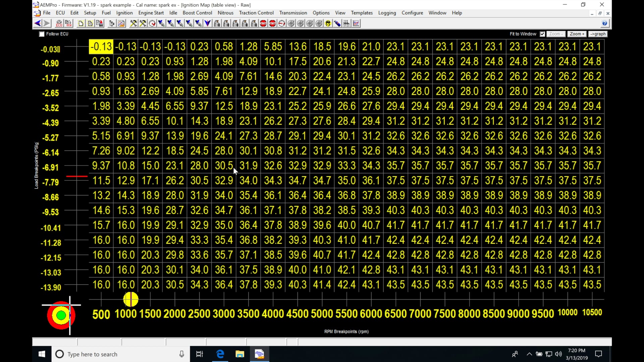The image size is (644, 362).
Task: Select the crossed tools setup icon
Action: click(133, 23)
